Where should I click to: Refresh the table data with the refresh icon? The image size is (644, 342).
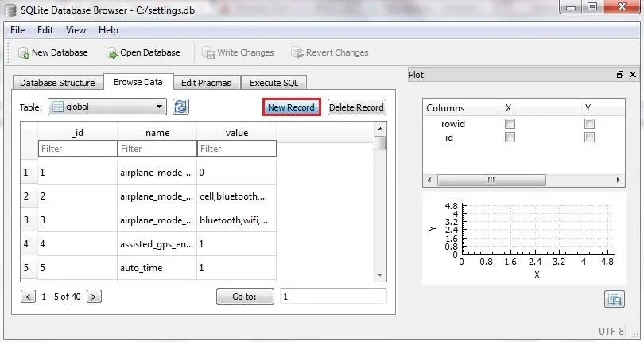click(x=180, y=107)
